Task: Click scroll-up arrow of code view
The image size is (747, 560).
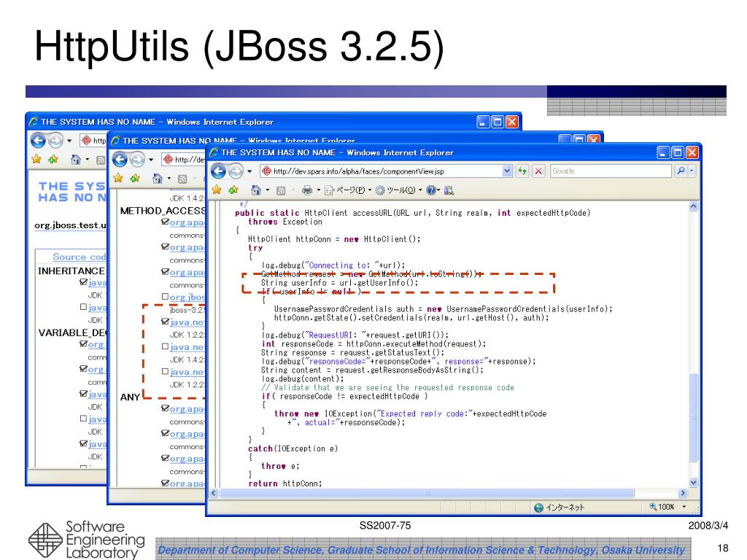Action: [x=694, y=206]
